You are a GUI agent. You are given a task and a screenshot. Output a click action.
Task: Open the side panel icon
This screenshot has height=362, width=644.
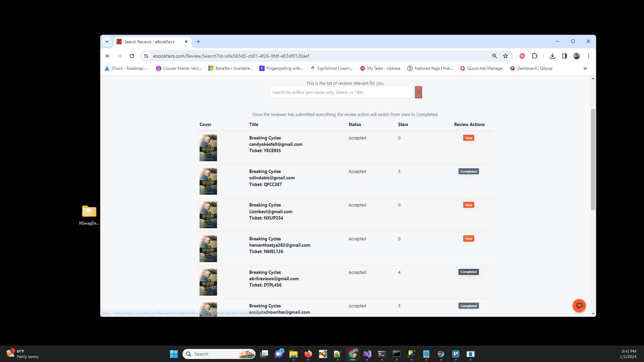click(x=565, y=56)
